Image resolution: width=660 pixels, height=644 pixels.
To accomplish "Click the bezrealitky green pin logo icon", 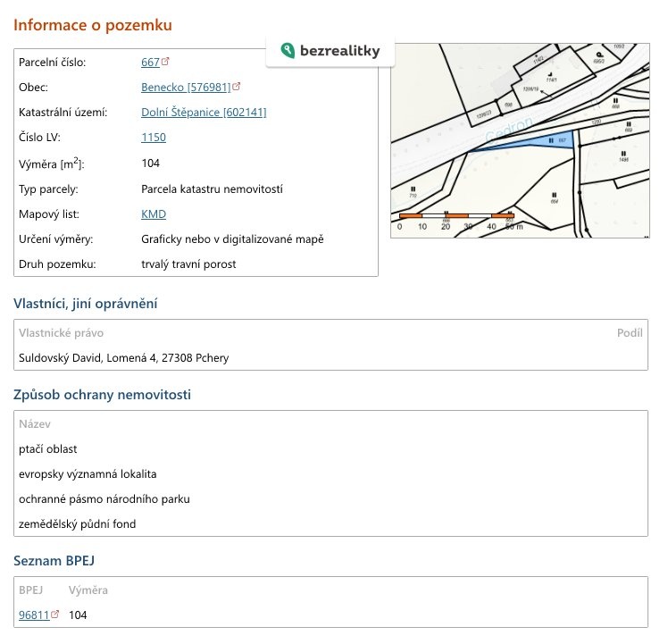I will [288, 51].
